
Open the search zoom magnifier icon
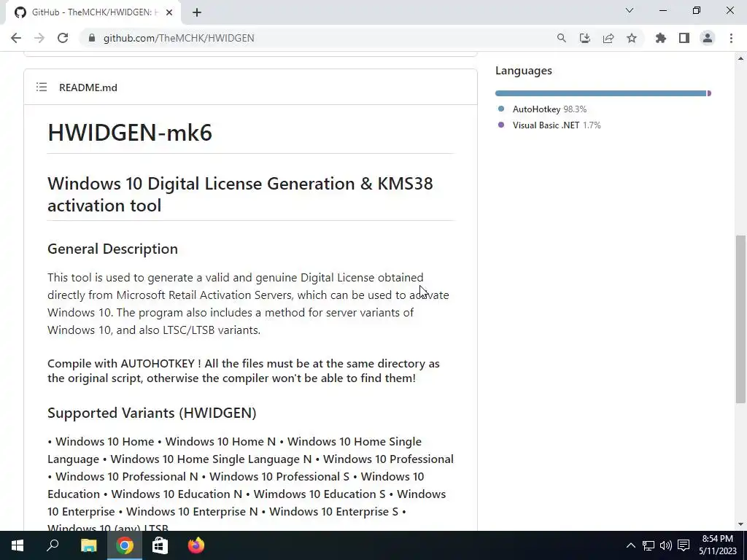coord(561,38)
